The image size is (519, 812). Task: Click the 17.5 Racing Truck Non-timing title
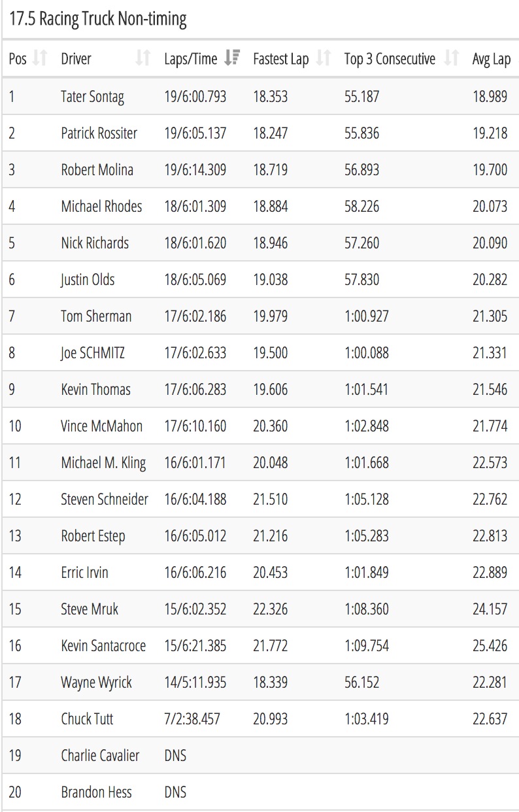coord(98,19)
